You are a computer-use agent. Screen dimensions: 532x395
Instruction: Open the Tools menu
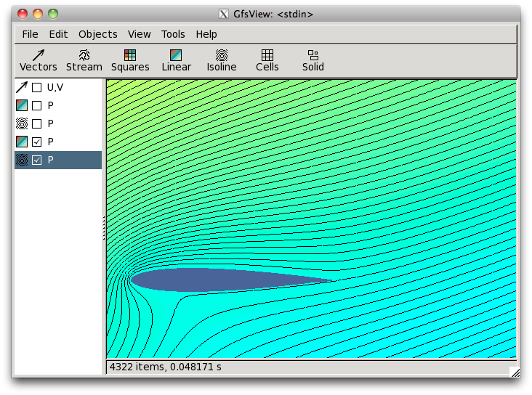coord(173,34)
